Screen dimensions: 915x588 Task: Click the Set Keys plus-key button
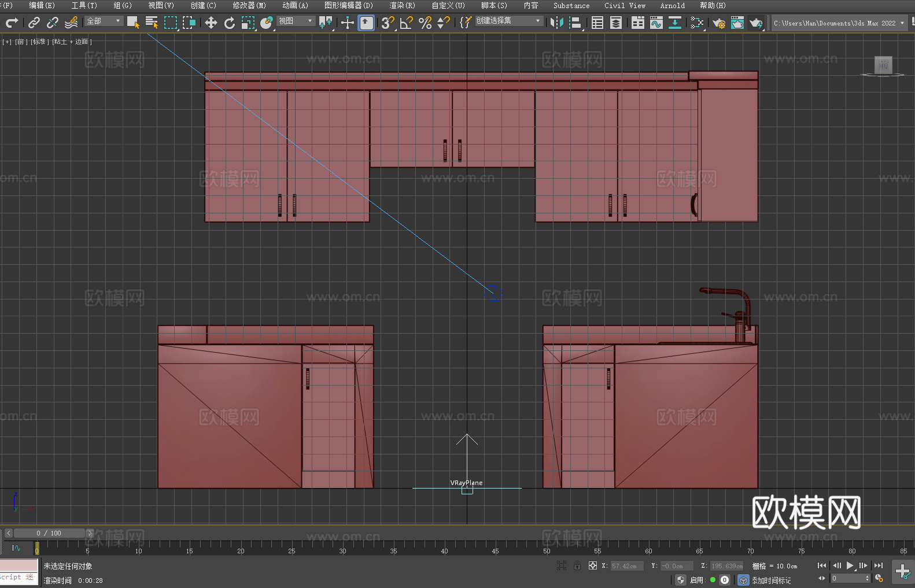tap(903, 572)
